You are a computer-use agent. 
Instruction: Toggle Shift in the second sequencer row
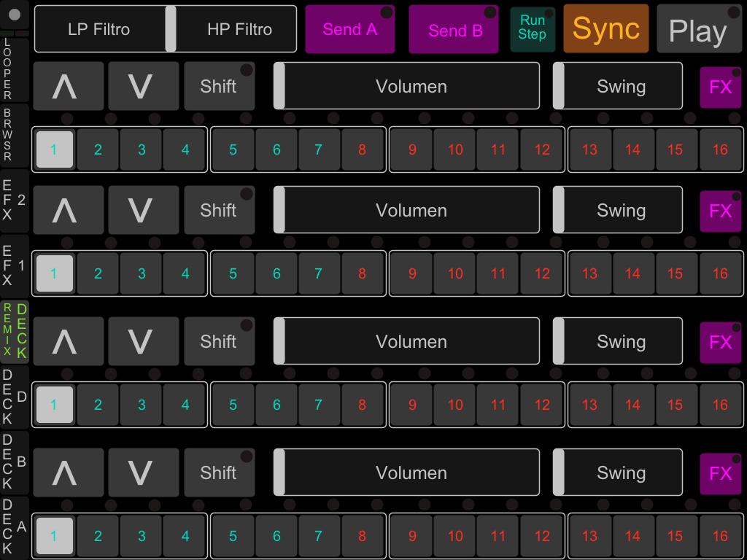[x=220, y=210]
